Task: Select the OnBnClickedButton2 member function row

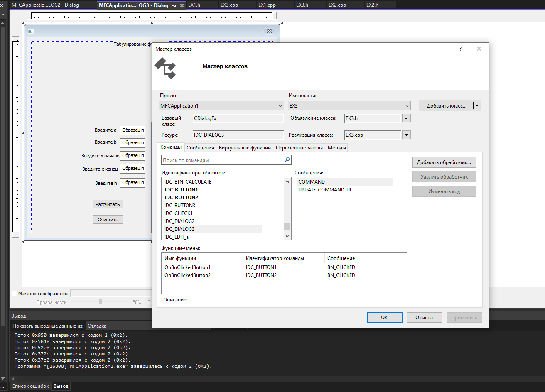Action: tap(284, 275)
